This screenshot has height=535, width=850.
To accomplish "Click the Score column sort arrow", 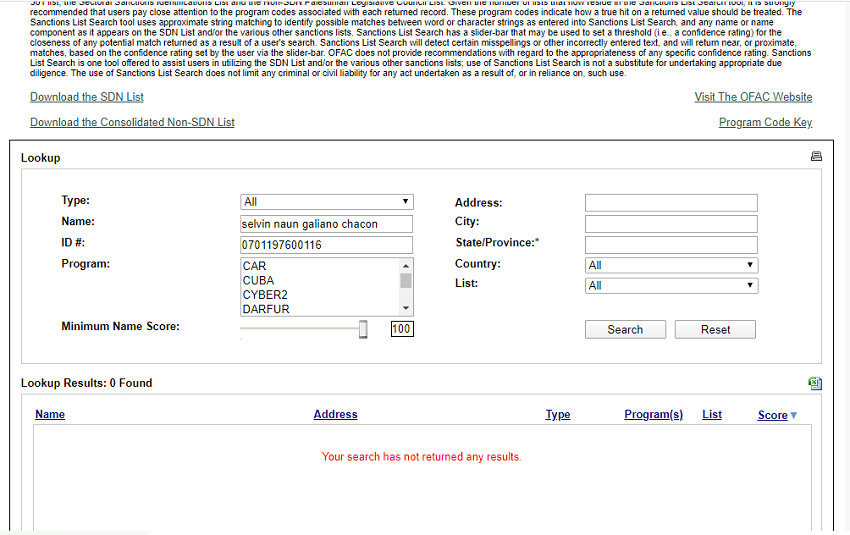I will point(794,415).
